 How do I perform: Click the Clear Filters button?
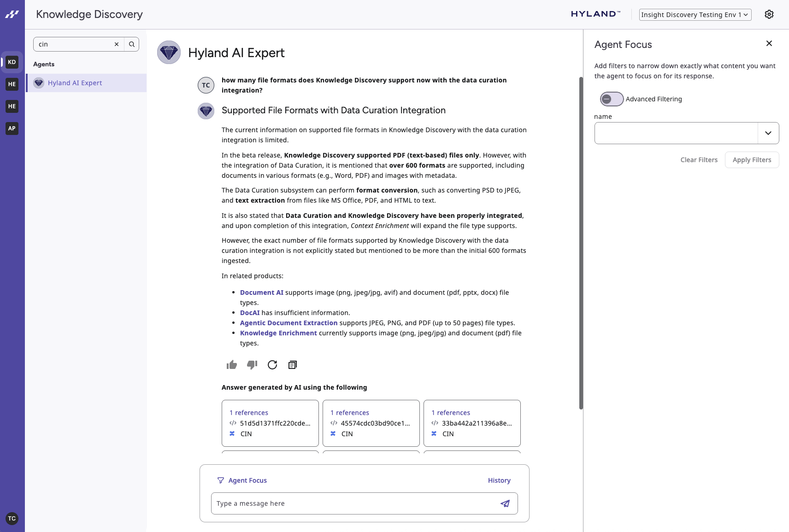point(699,160)
